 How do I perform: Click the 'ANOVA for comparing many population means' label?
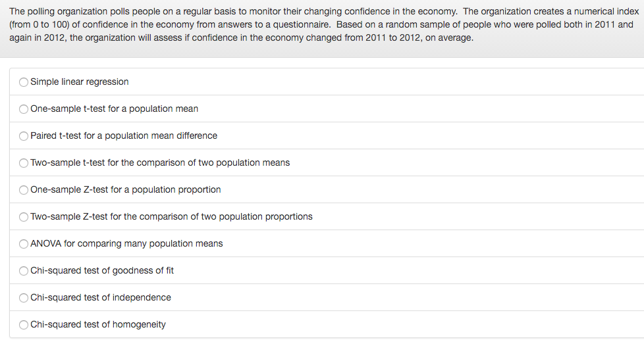(126, 243)
